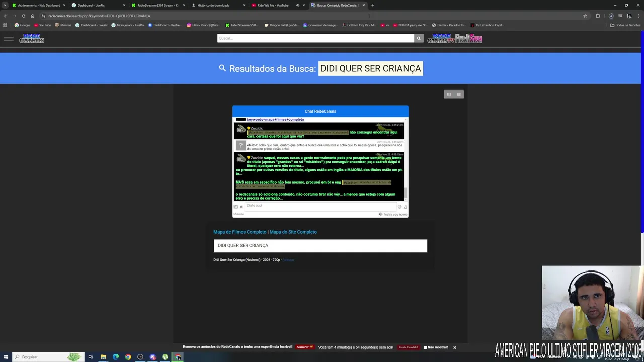The height and width of the screenshot is (362, 644).
Task: Reload the current page
Action: pyautogui.click(x=23, y=16)
